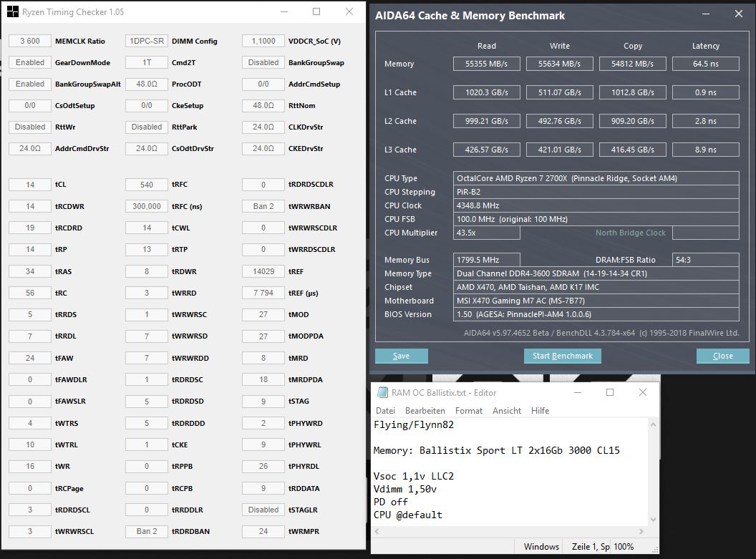Click the Chipset AMD X470 field

596,287
